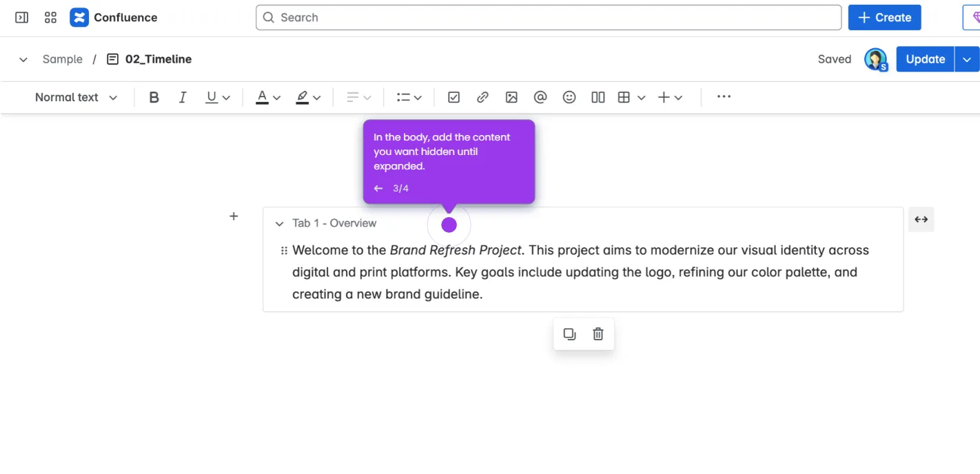Open the text color picker
The width and height of the screenshot is (980, 474).
pos(268,97)
